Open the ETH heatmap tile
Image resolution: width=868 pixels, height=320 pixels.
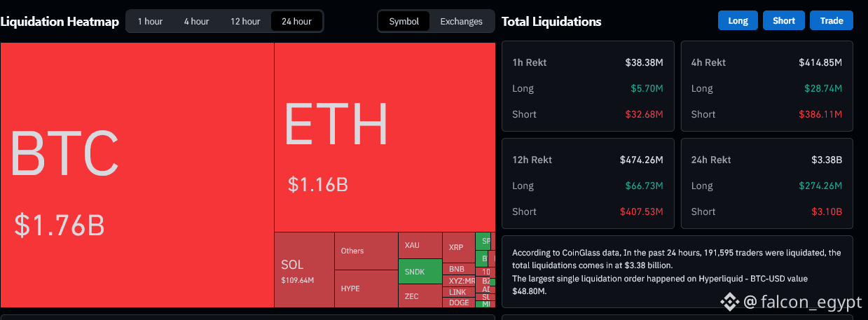pos(385,137)
